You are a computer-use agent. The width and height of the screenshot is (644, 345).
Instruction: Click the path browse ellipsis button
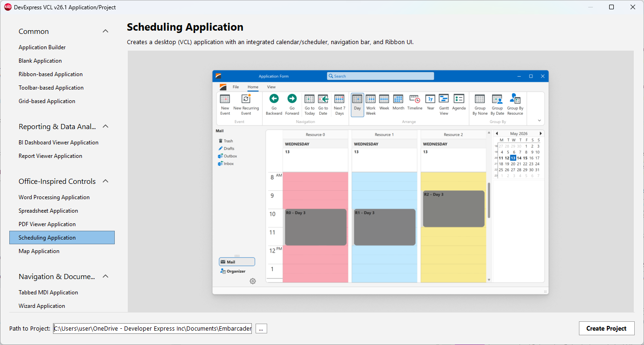(x=261, y=328)
